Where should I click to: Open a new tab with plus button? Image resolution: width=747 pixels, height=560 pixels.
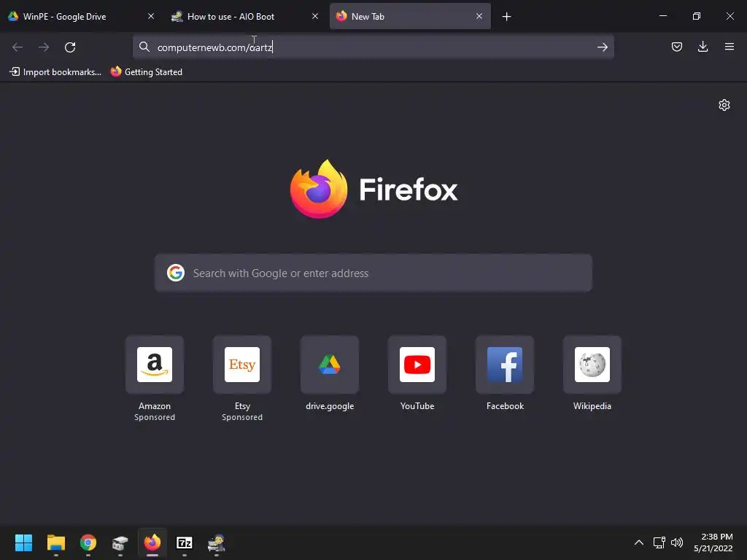(x=506, y=17)
